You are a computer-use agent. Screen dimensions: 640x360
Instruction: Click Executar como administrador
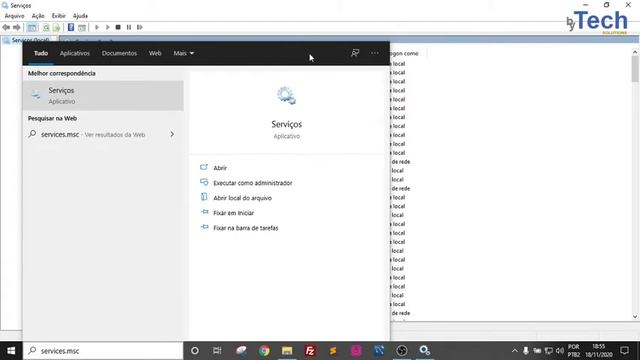[x=253, y=183]
